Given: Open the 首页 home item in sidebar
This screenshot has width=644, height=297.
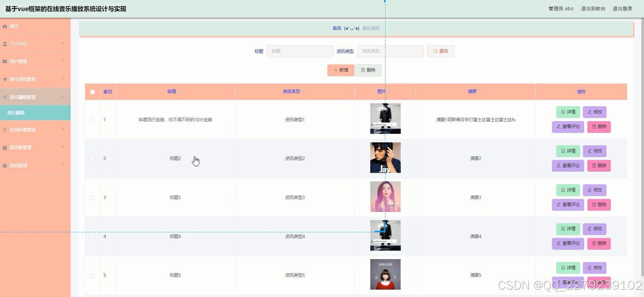Looking at the screenshot, I should point(35,26).
